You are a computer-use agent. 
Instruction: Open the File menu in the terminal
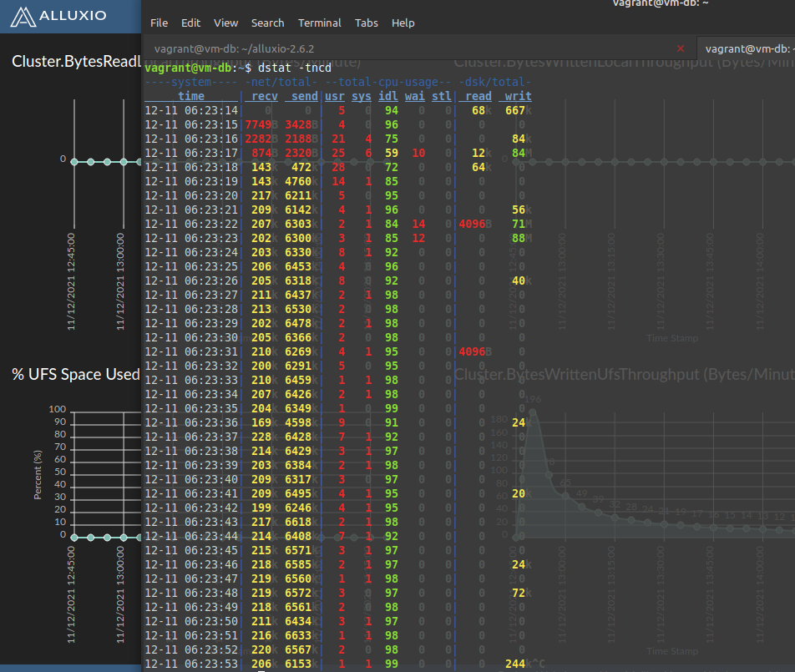(x=159, y=23)
